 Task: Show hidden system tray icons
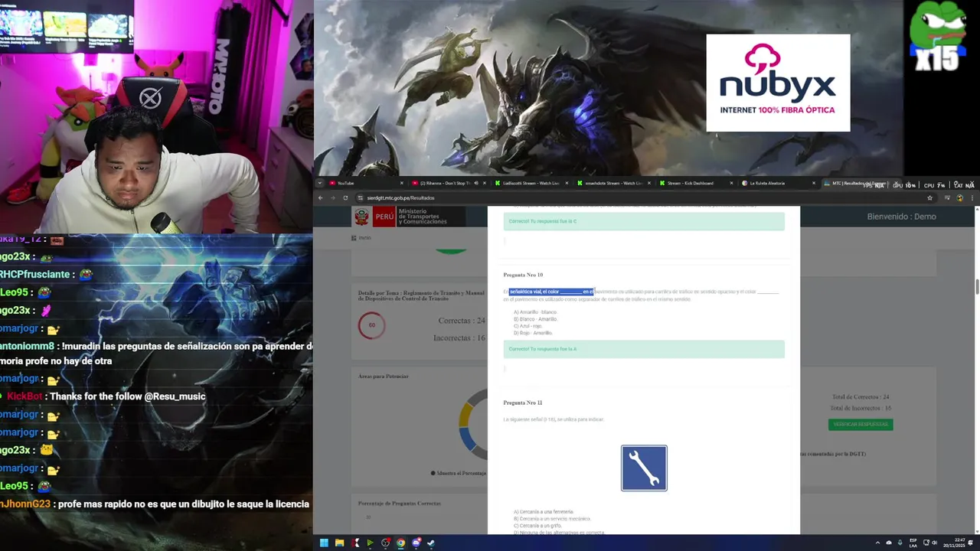coord(878,543)
